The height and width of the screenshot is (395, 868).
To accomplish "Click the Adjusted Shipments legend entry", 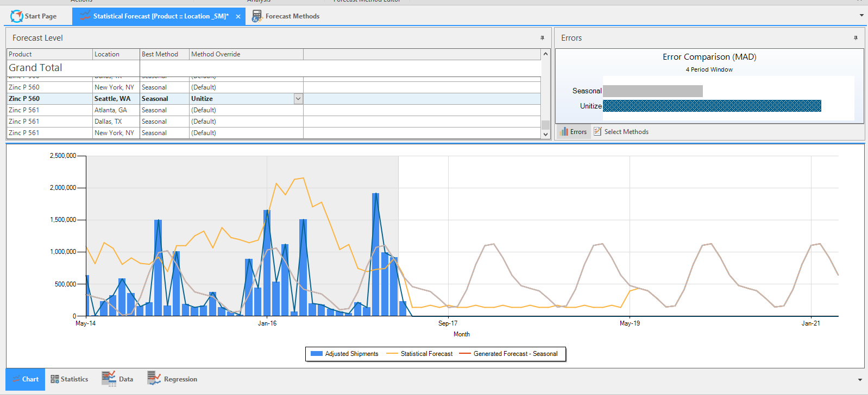I will click(x=344, y=354).
